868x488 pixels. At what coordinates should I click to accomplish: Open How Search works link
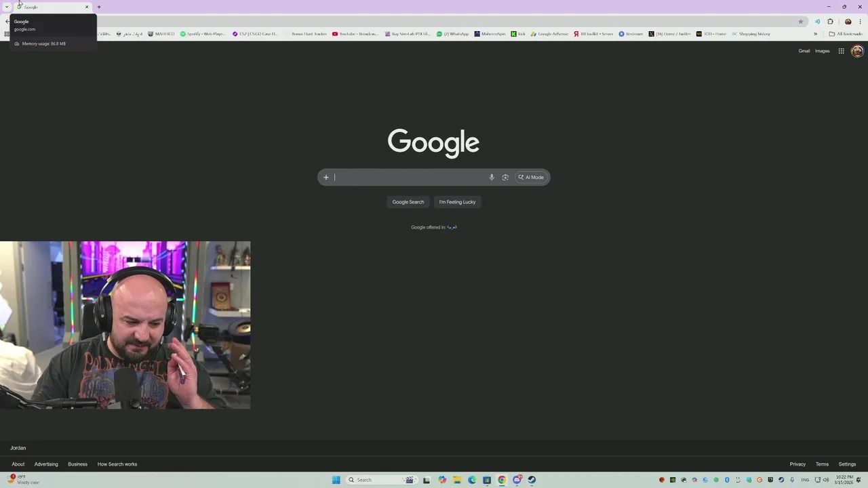click(117, 464)
